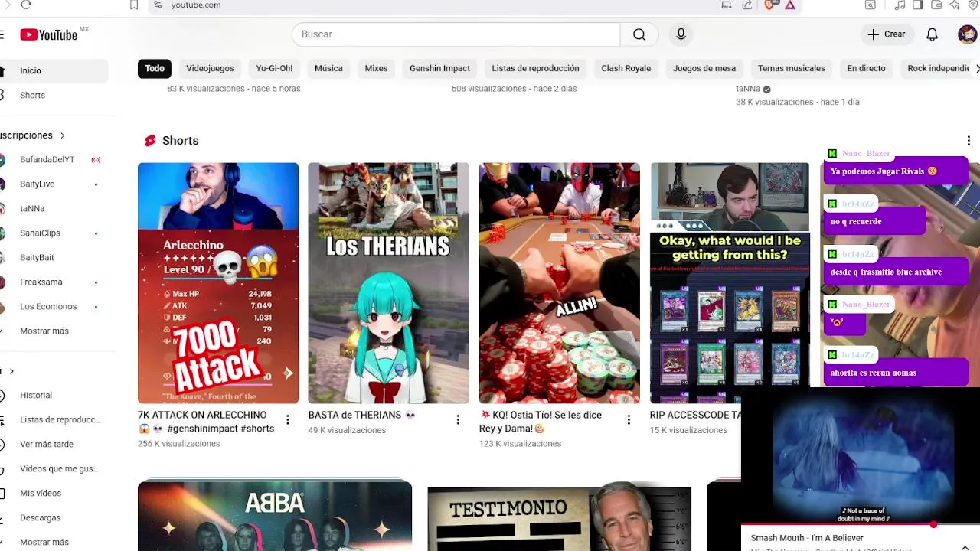
Task: Open the Brave Rewards triangle icon
Action: 789,5
